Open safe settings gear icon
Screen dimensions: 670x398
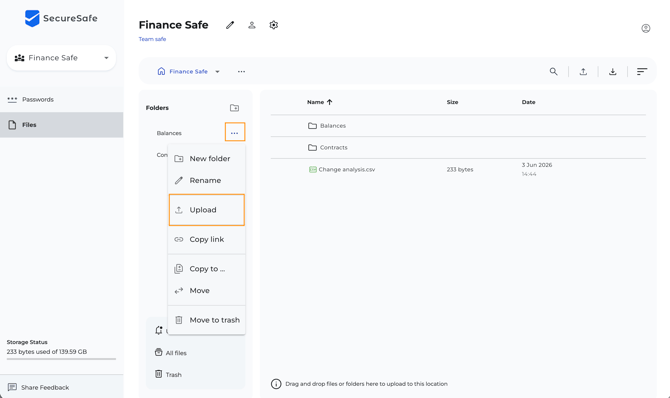[273, 25]
